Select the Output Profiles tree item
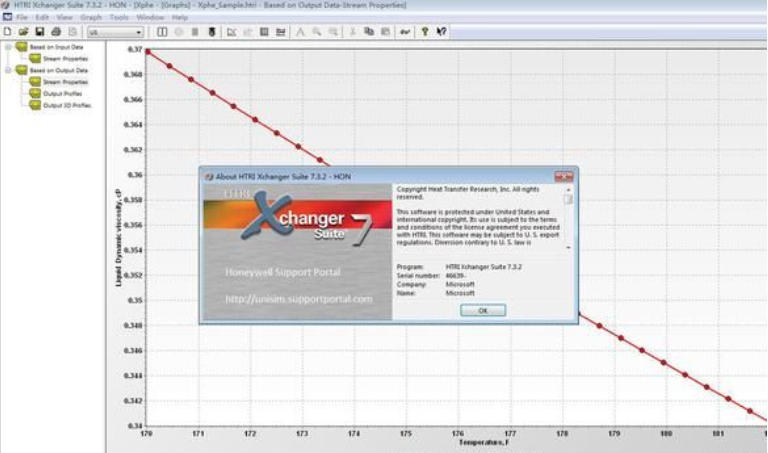Viewport: 768px width, 453px height. pos(62,94)
